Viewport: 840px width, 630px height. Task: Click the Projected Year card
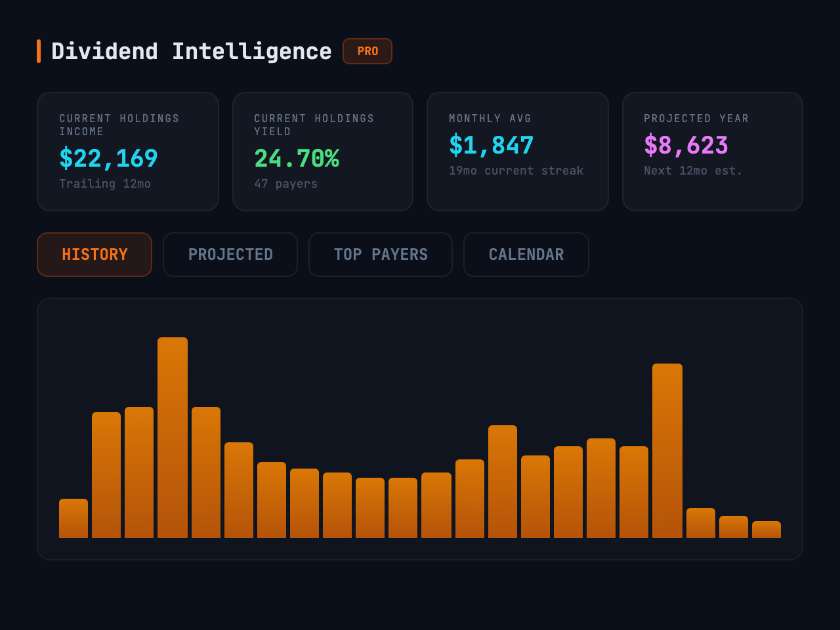[712, 151]
